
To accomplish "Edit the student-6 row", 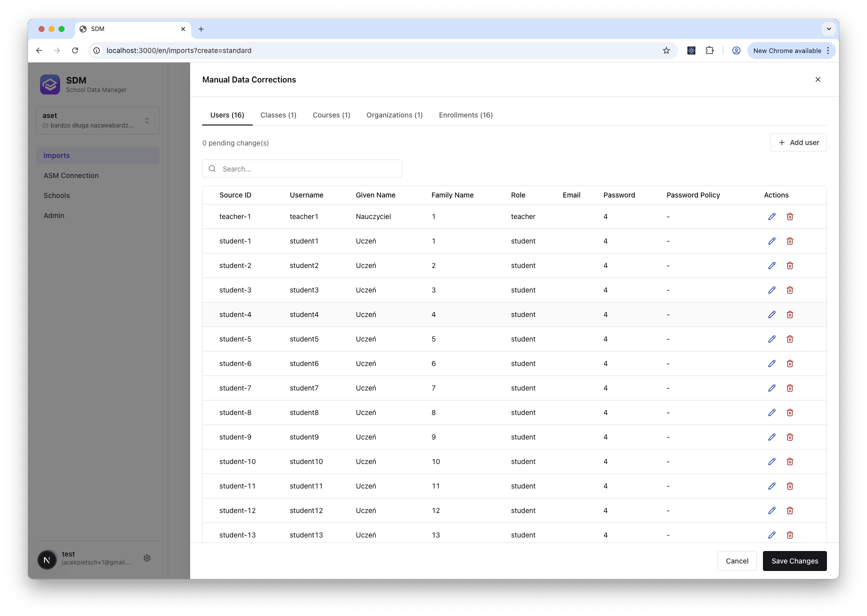I will tap(772, 363).
